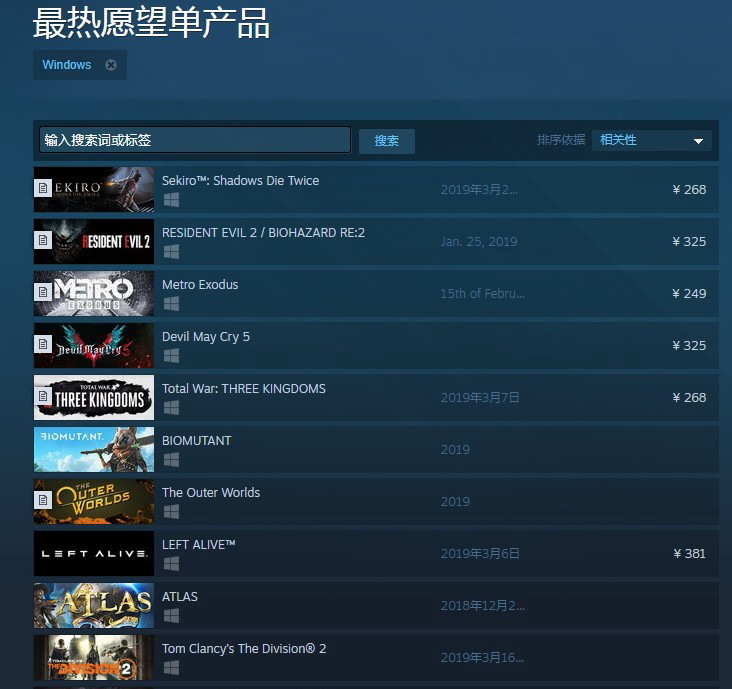The width and height of the screenshot is (732, 689).
Task: Open the LEFT ALIVE™ title
Action: pos(198,545)
